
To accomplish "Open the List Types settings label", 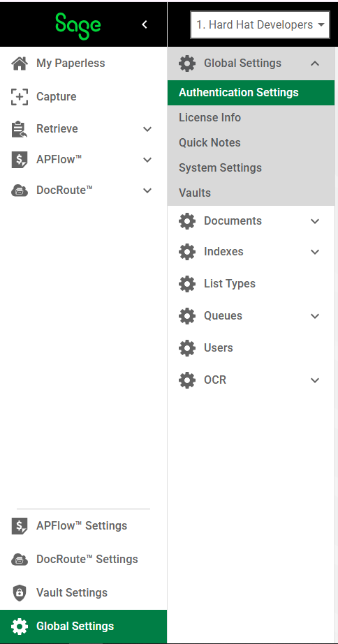I will click(x=230, y=284).
